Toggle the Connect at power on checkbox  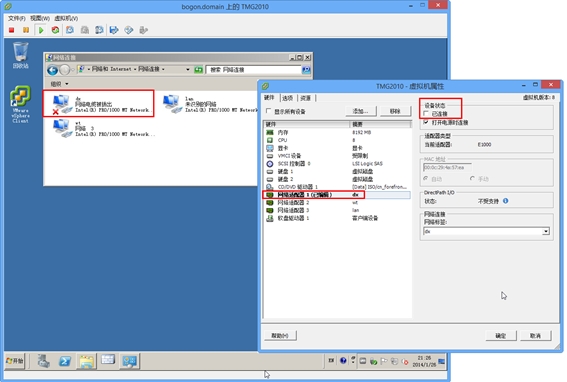(426, 122)
